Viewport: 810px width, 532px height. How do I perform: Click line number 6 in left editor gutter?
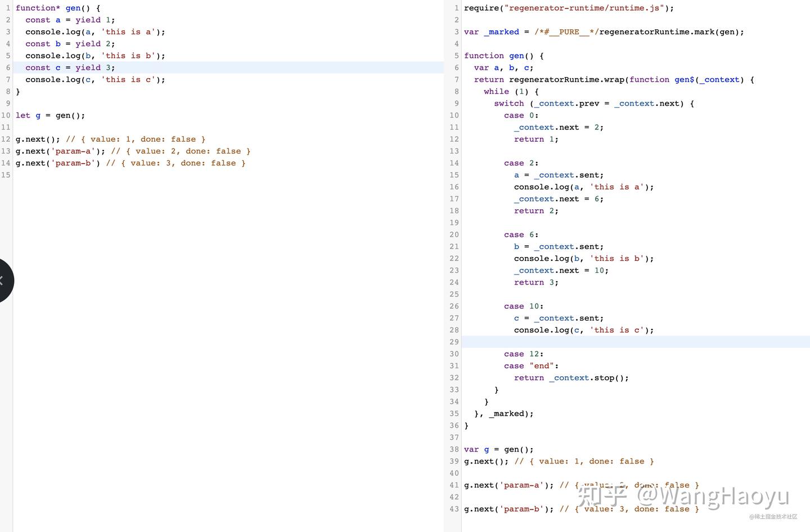pos(8,67)
